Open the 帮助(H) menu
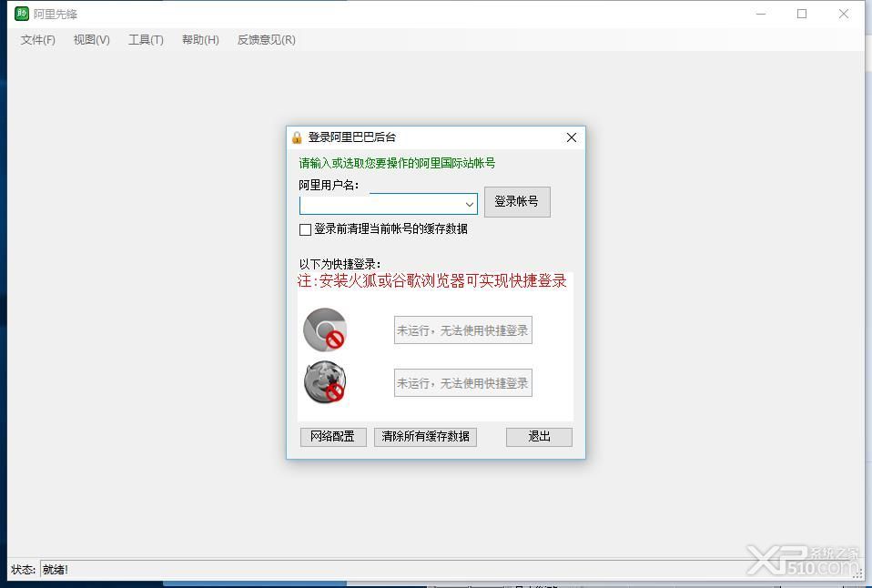The height and width of the screenshot is (588, 872). click(x=200, y=40)
